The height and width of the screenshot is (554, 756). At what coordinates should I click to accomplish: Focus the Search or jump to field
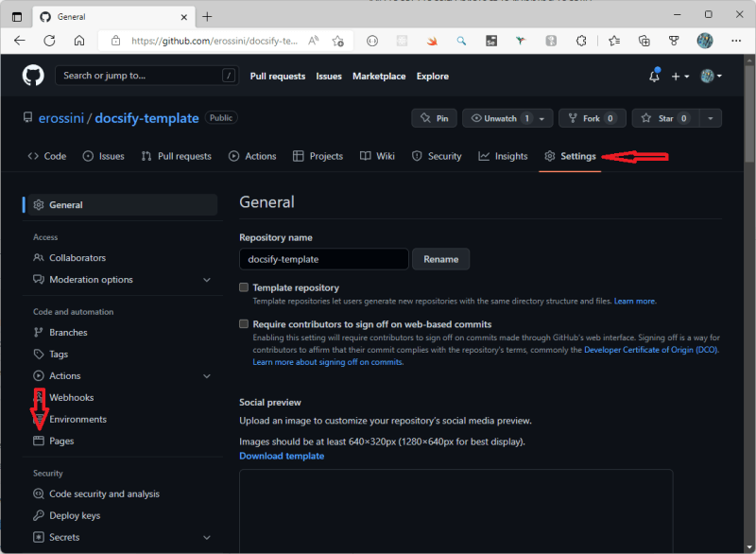pyautogui.click(x=147, y=76)
